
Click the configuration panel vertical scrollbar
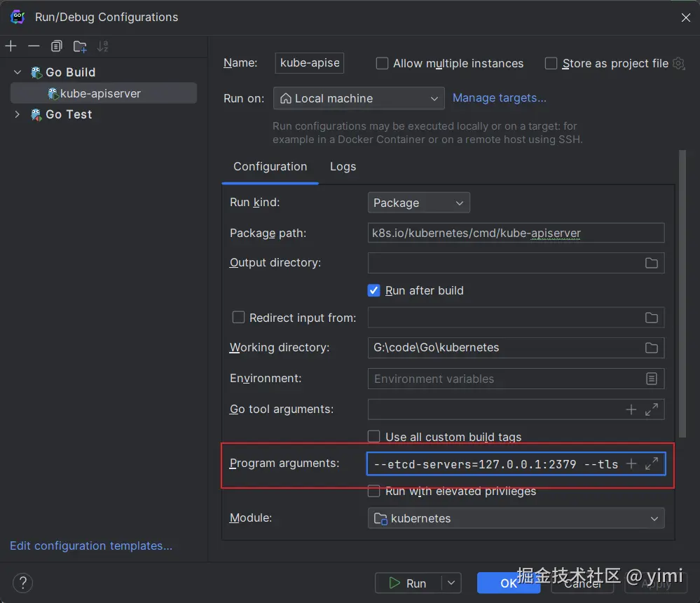[682, 294]
